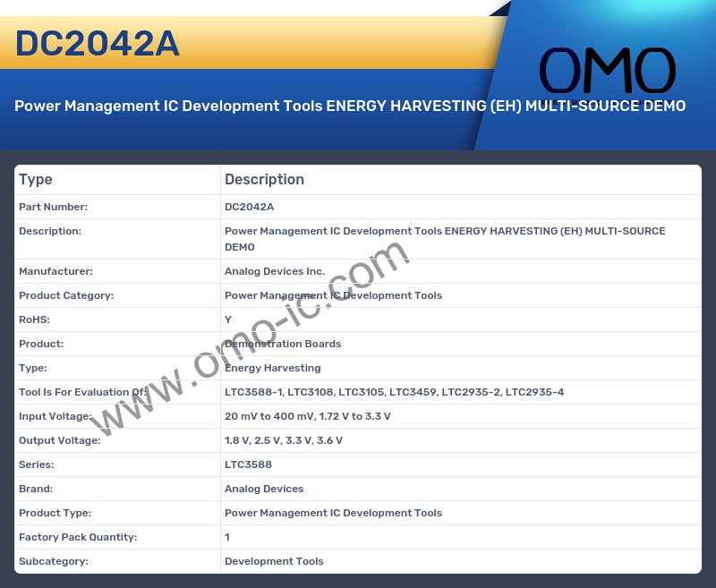Click the "Demonstration Boards" product value
This screenshot has width=716, height=588.
283,344
